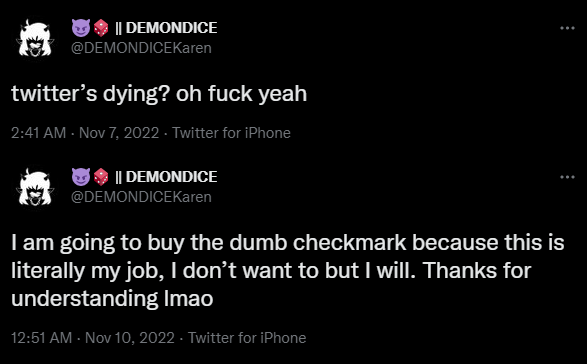
Task: Click Twitter for iPhone on first tweet
Action: click(x=231, y=133)
